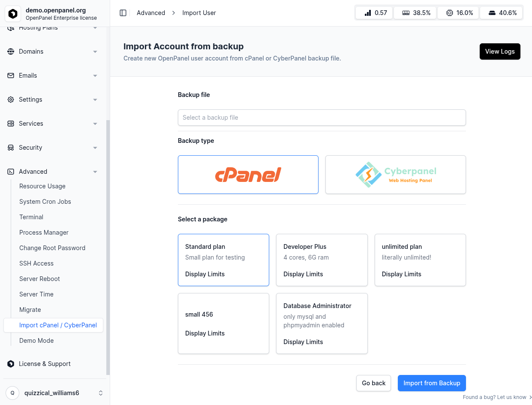Open Resource Usage page
The height and width of the screenshot is (405, 532).
click(x=42, y=186)
